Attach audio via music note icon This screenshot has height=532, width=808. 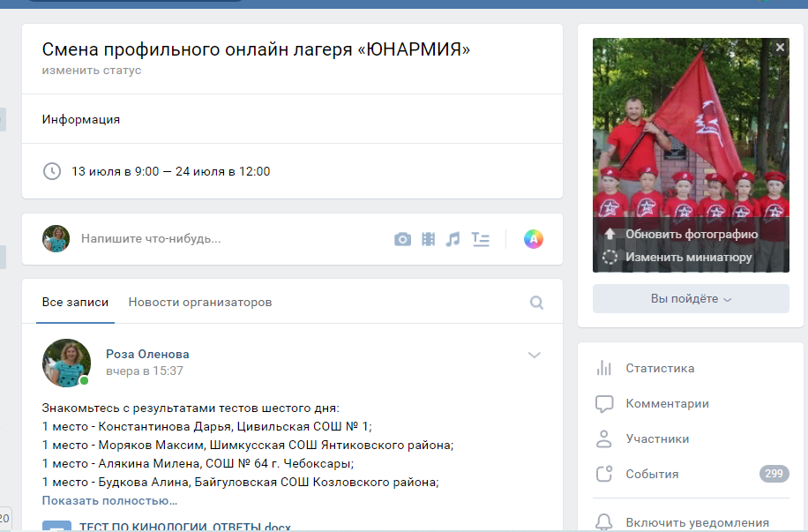tap(453, 239)
